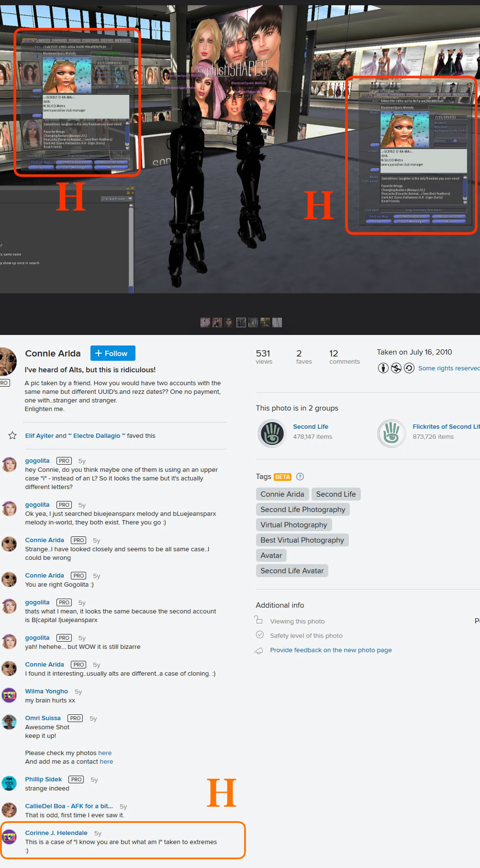
Task: Select the Second Life Photography tag
Action: (x=303, y=509)
